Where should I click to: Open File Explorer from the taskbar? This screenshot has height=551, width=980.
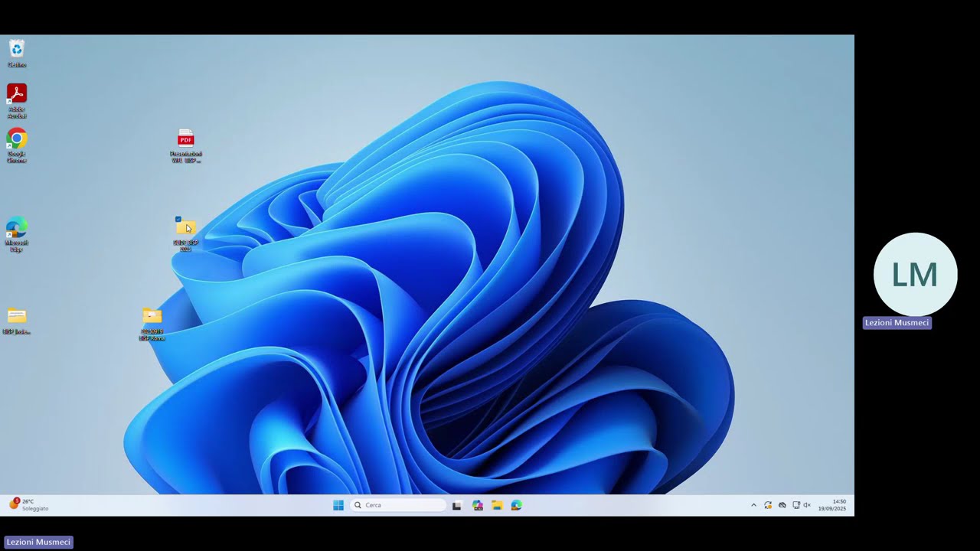click(497, 505)
